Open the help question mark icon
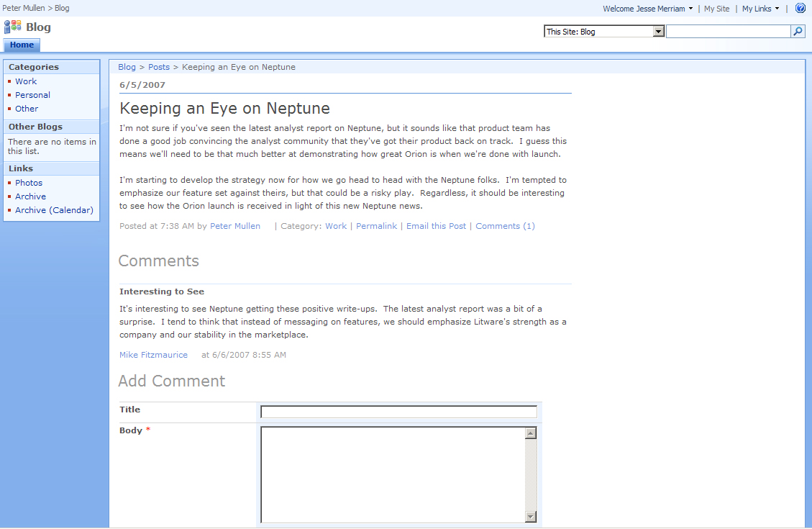 800,9
